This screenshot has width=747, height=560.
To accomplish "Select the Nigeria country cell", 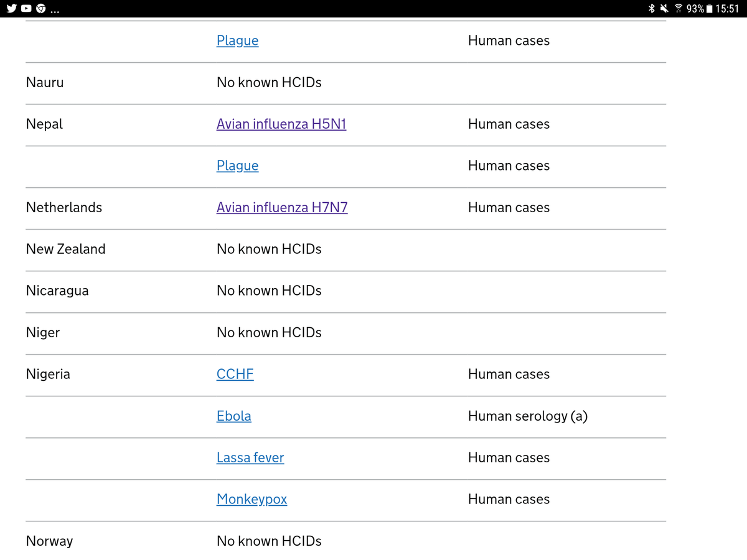I will click(48, 374).
